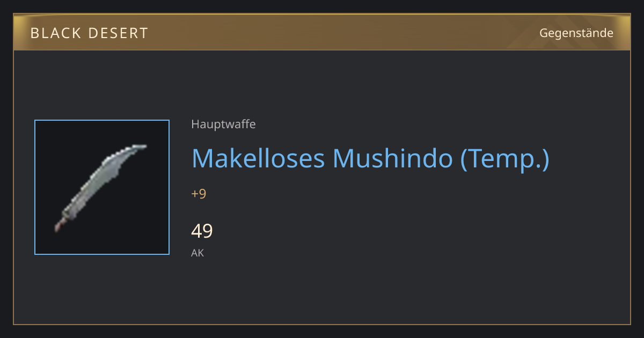Viewport: 644px width, 338px height.
Task: Select the AK stat label
Action: [x=197, y=253]
